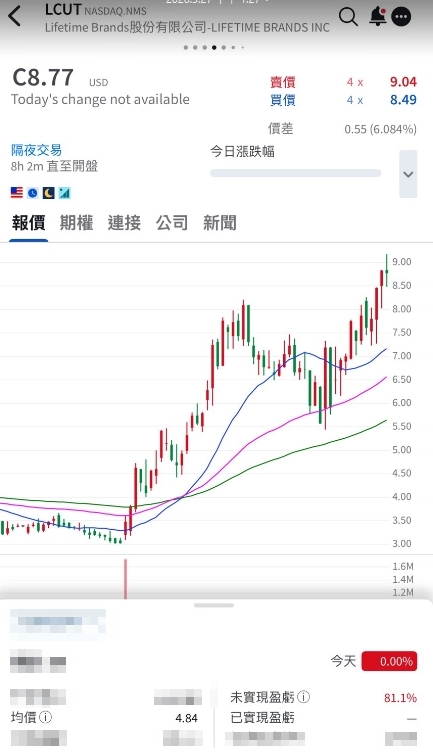This screenshot has width=433, height=753.
Task: Tap the 8h 2m 直至開盤 countdown
Action: coord(54,166)
